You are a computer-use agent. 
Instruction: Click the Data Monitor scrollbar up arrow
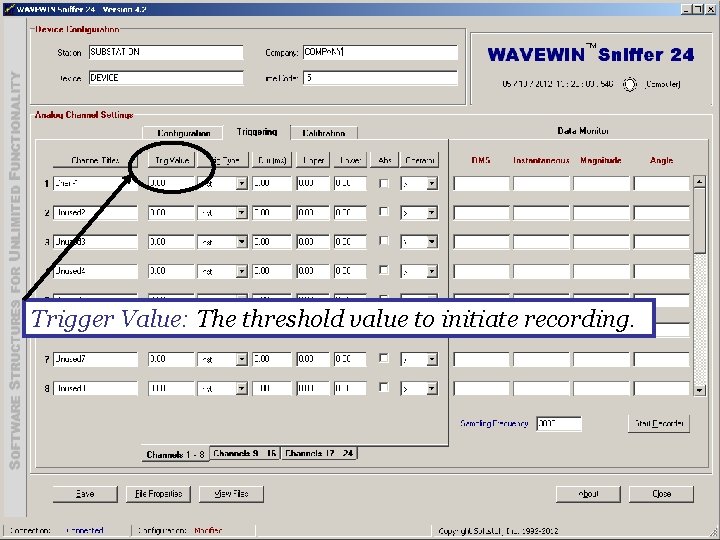(x=699, y=181)
